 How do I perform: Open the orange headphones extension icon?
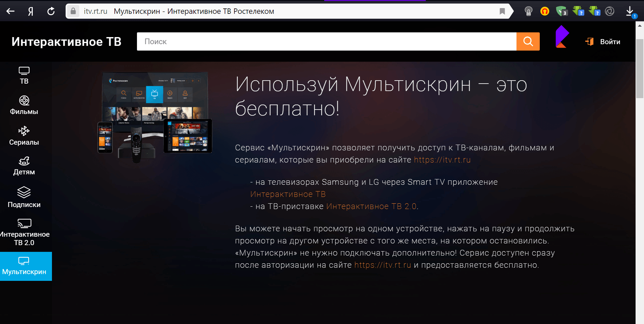544,11
